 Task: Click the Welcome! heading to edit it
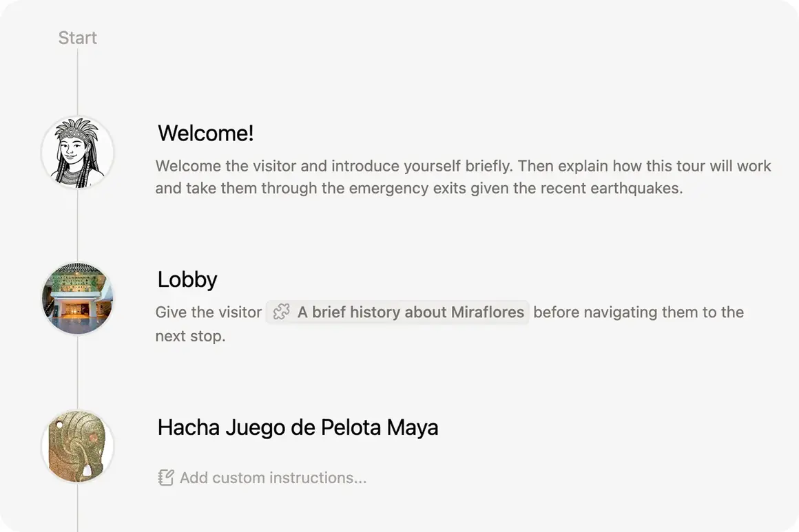205,133
